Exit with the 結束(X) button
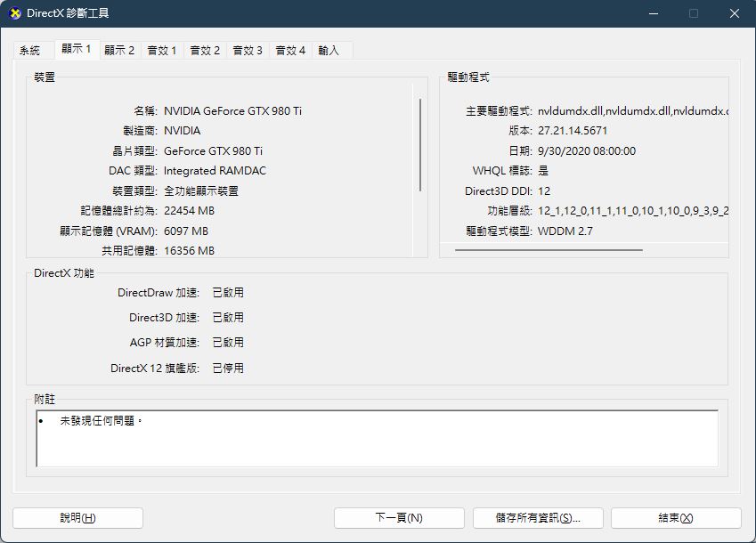Screen dimensions: 756x543 pos(676,518)
